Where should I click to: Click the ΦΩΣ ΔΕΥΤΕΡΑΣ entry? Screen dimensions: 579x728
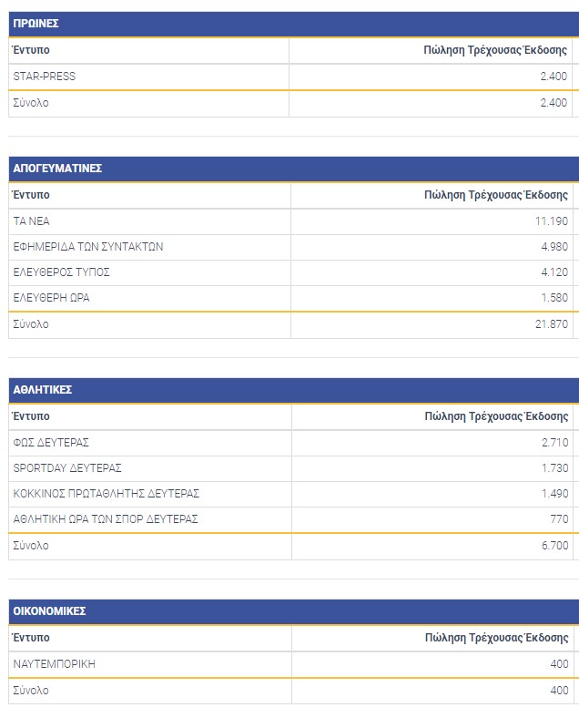tap(51, 443)
